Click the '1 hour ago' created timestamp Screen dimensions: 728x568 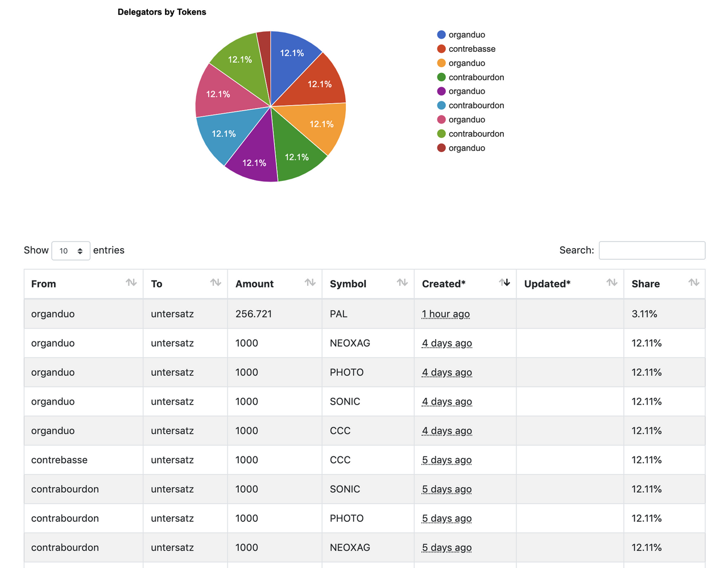pos(446,314)
